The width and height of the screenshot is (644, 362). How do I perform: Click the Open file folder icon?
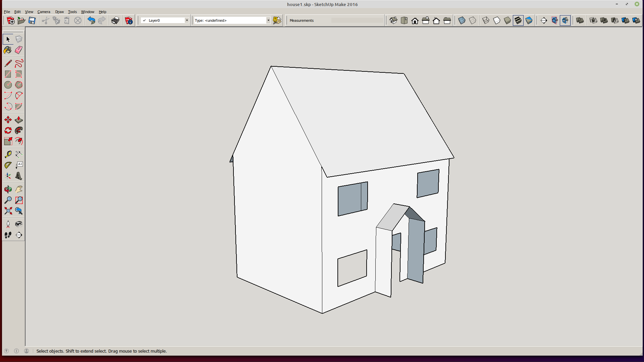21,20
